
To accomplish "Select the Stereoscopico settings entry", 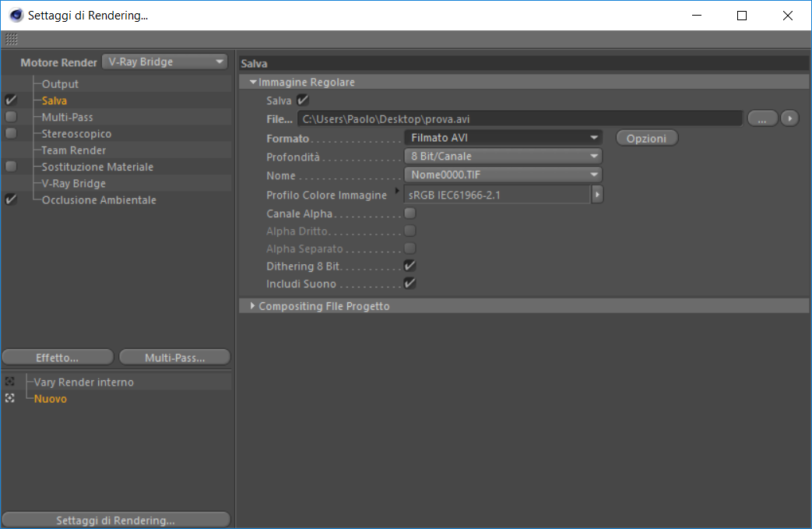I will click(x=76, y=134).
